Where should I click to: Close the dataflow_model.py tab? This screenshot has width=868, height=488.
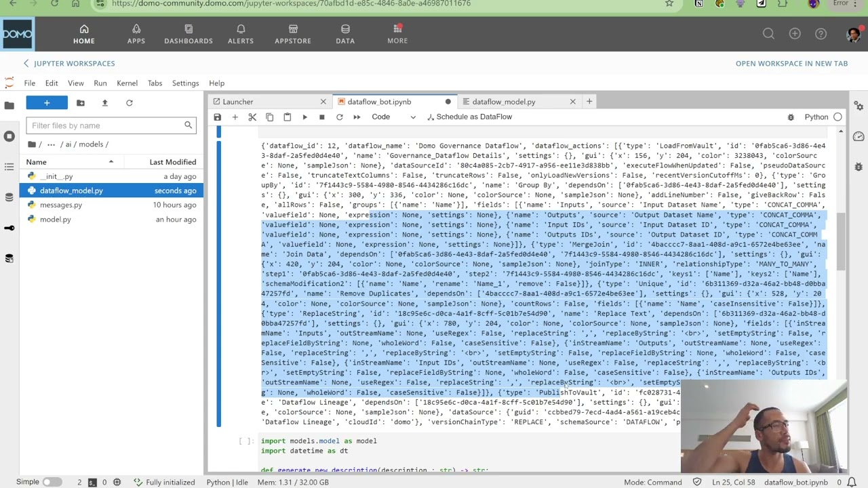pyautogui.click(x=572, y=102)
